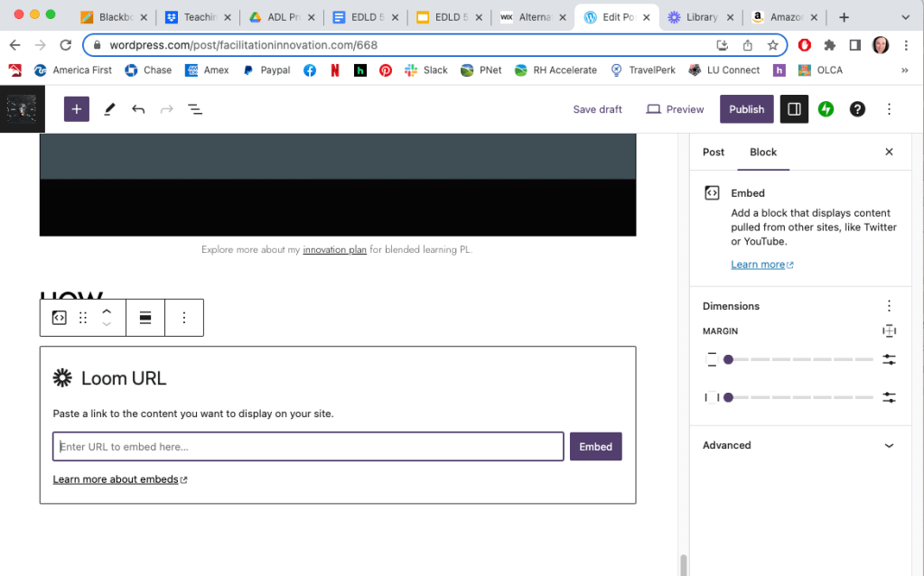Click the Enter URL to embed field
Viewport: 924px width, 576px height.
click(x=308, y=446)
